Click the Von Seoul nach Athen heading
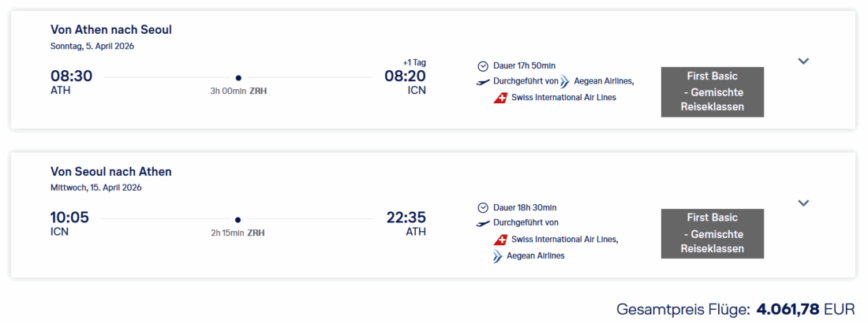 (111, 172)
